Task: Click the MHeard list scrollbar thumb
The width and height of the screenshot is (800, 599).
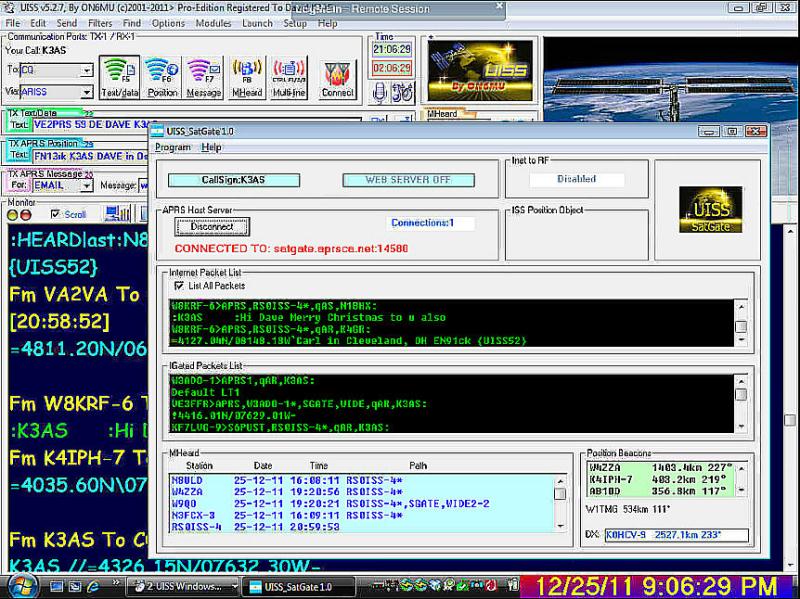Action: point(560,494)
